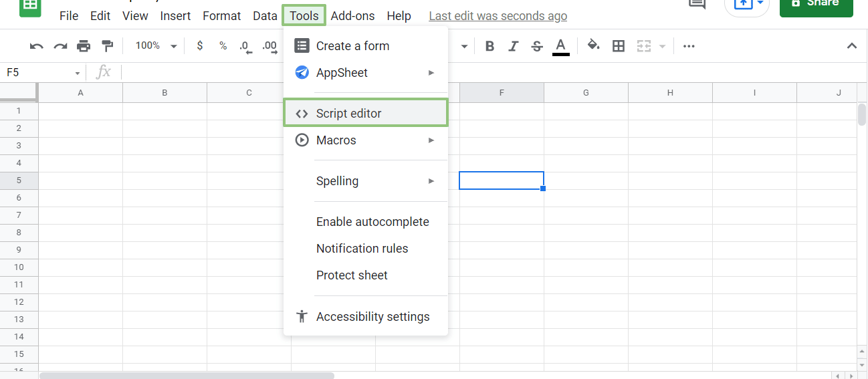Screen dimensions: 868x379
Task: Select the paint format roller icon
Action: pos(107,46)
